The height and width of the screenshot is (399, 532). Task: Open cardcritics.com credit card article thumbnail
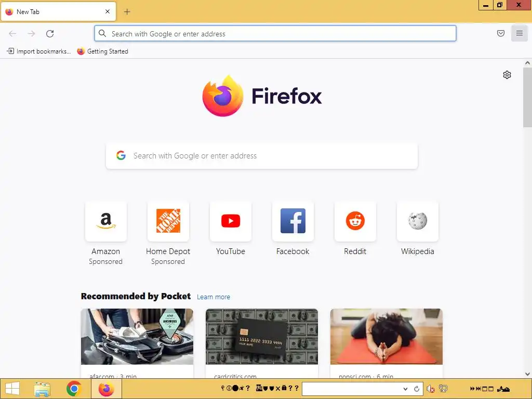tap(262, 337)
